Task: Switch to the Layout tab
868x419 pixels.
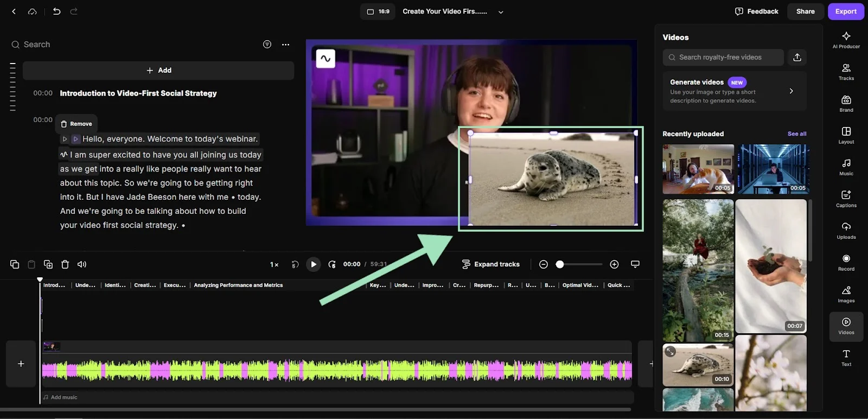Action: pos(846,135)
